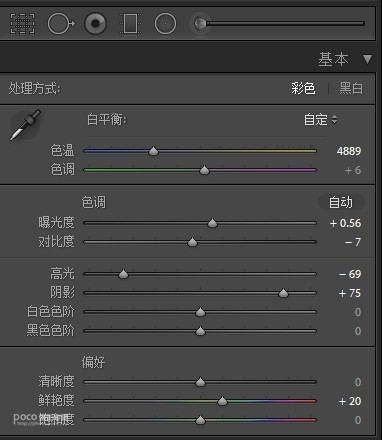Select the Crop Overlay tool
The height and width of the screenshot is (440, 382).
[22, 23]
